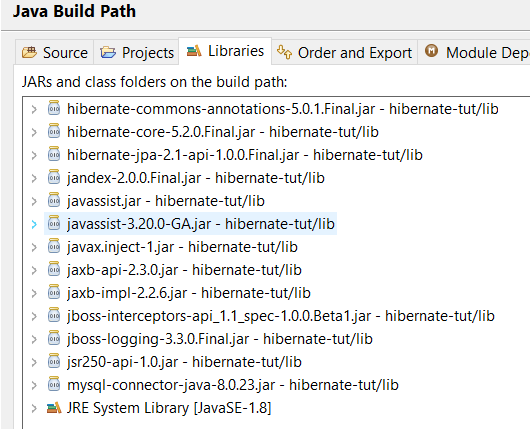530x429 pixels.
Task: Click the jandex-2.0.0.Final.jar jar icon
Action: pyautogui.click(x=54, y=177)
